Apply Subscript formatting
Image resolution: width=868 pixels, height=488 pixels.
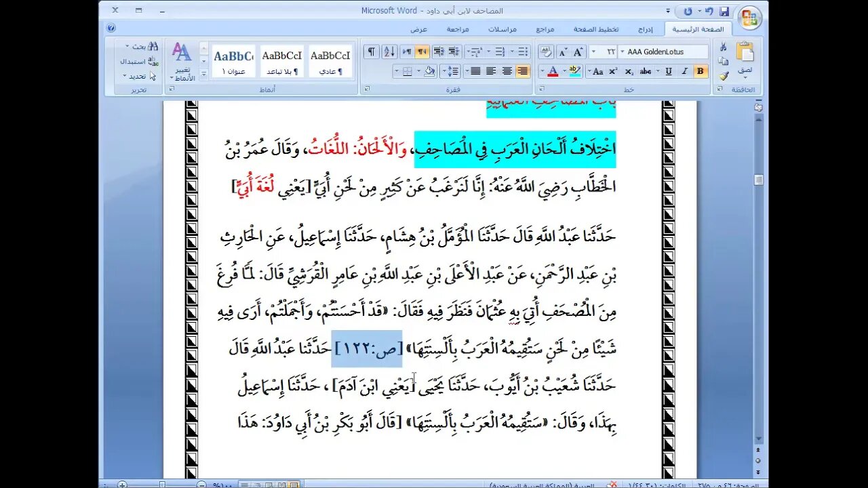coord(629,71)
